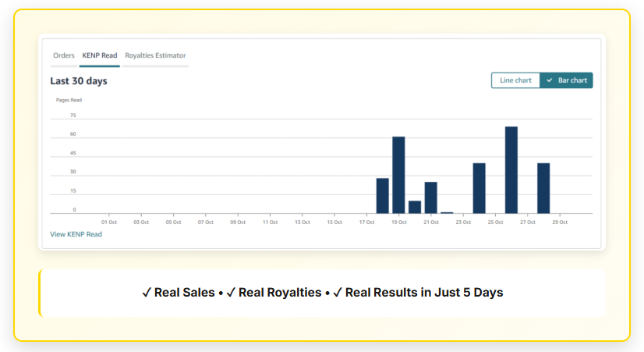Click the bar for 24 Oct

[x=479, y=188]
